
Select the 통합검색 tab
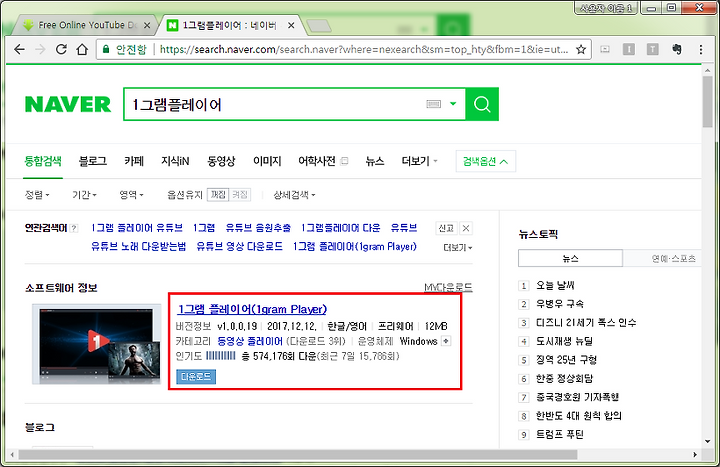43,161
